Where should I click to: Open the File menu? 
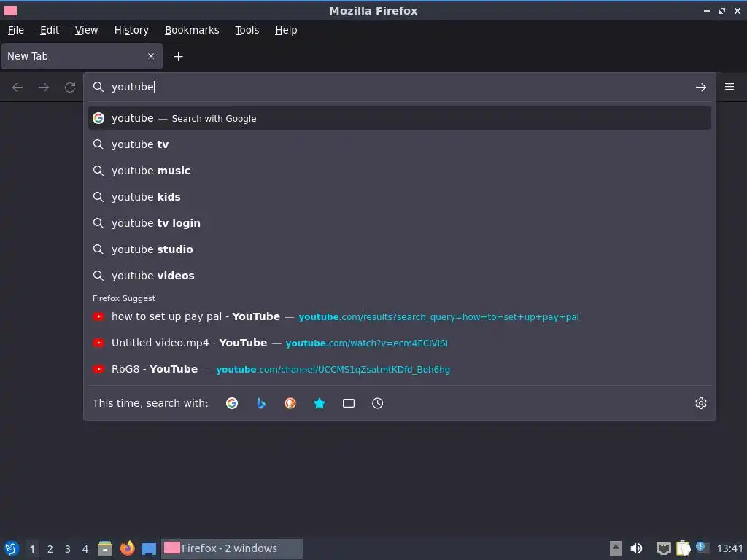pyautogui.click(x=16, y=30)
